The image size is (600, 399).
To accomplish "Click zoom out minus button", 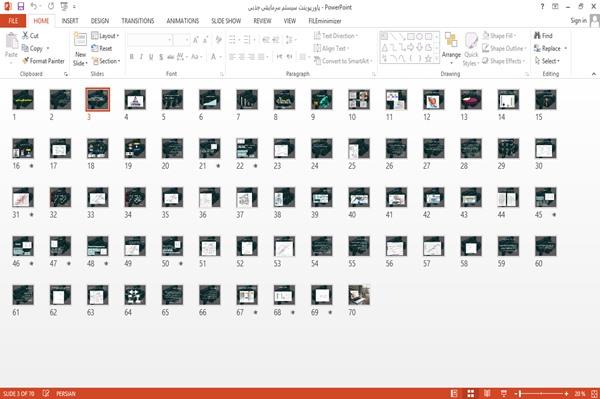I will tap(516, 393).
